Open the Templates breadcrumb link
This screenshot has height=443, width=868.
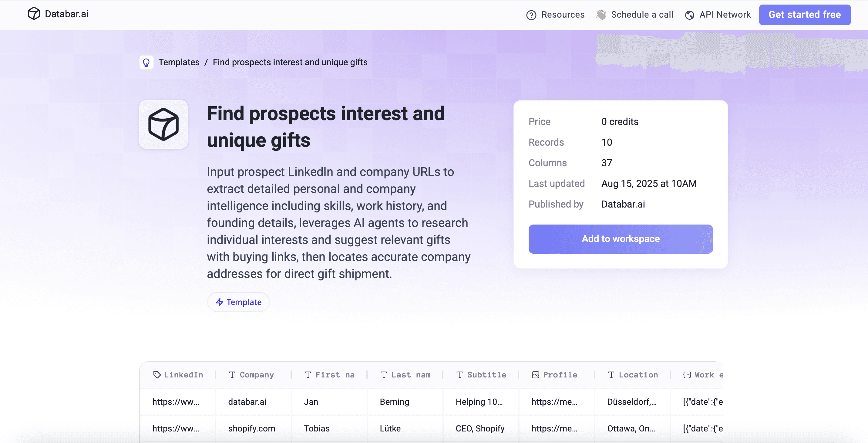pos(179,62)
